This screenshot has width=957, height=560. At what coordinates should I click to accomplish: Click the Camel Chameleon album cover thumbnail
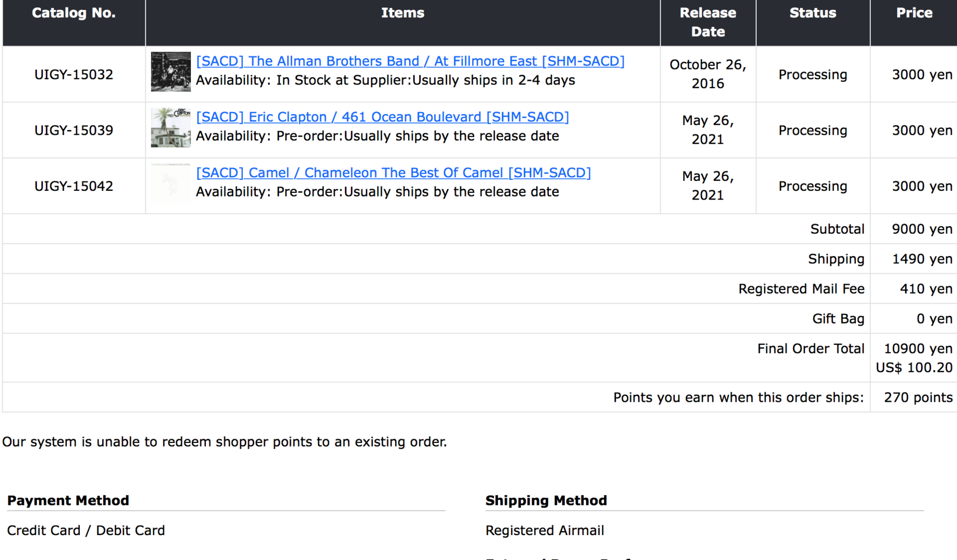click(171, 184)
